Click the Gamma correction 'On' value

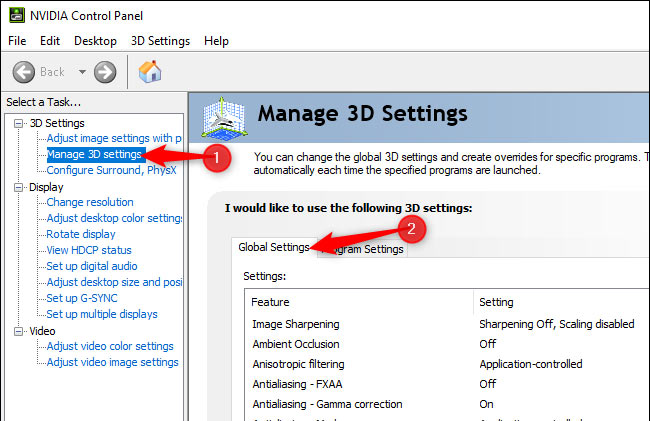pos(486,404)
